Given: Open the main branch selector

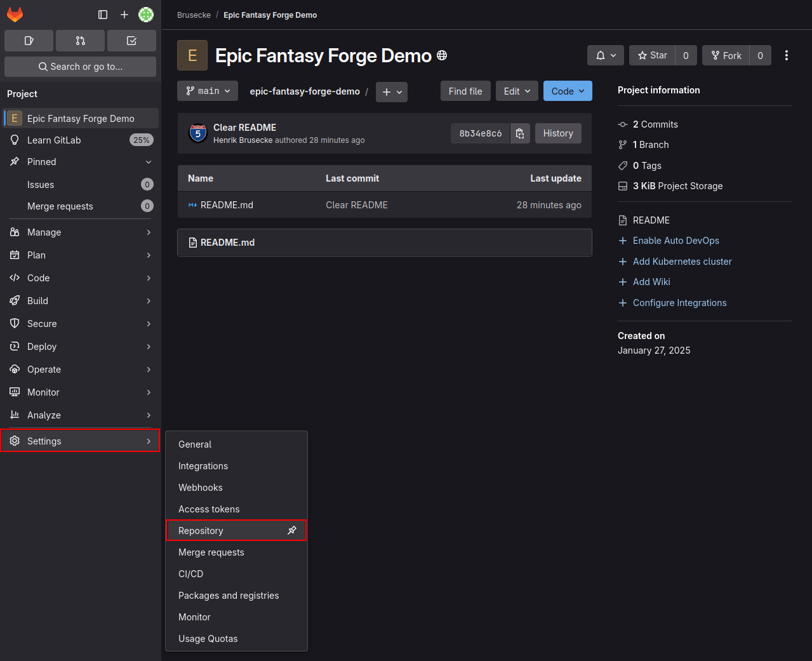Looking at the screenshot, I should (x=208, y=91).
